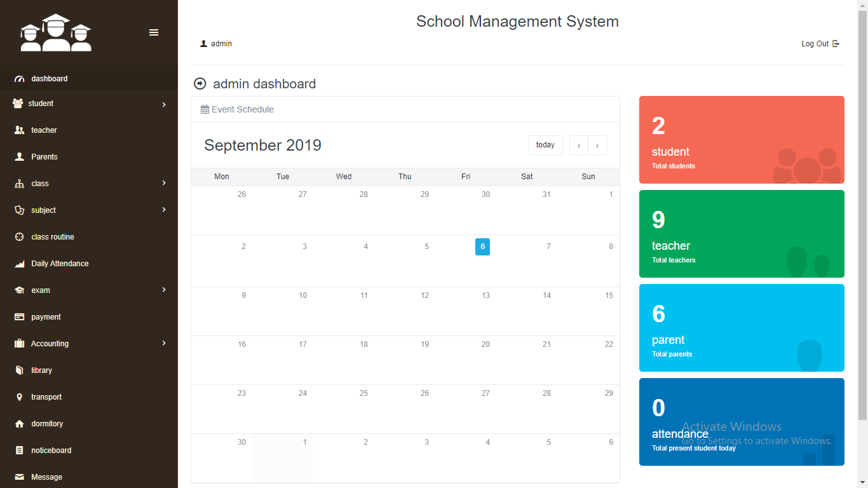Open the Parents menu item
Image resolution: width=868 pixels, height=488 pixels.
click(x=44, y=157)
